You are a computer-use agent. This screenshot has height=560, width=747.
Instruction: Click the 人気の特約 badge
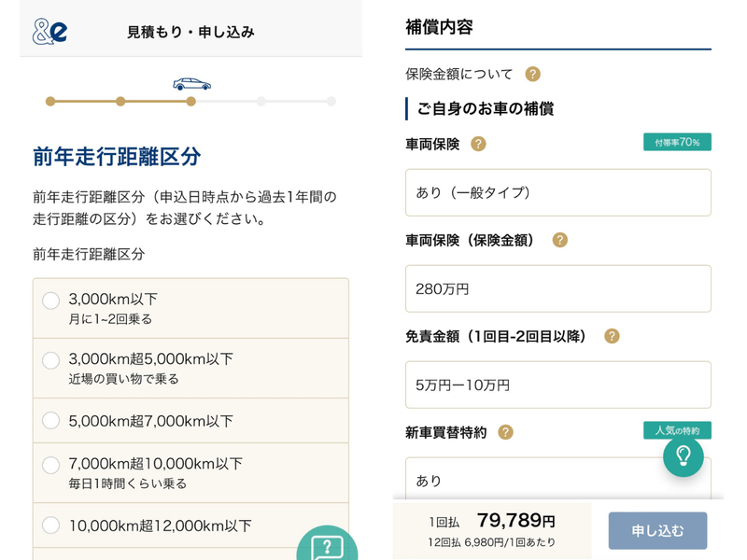[677, 430]
